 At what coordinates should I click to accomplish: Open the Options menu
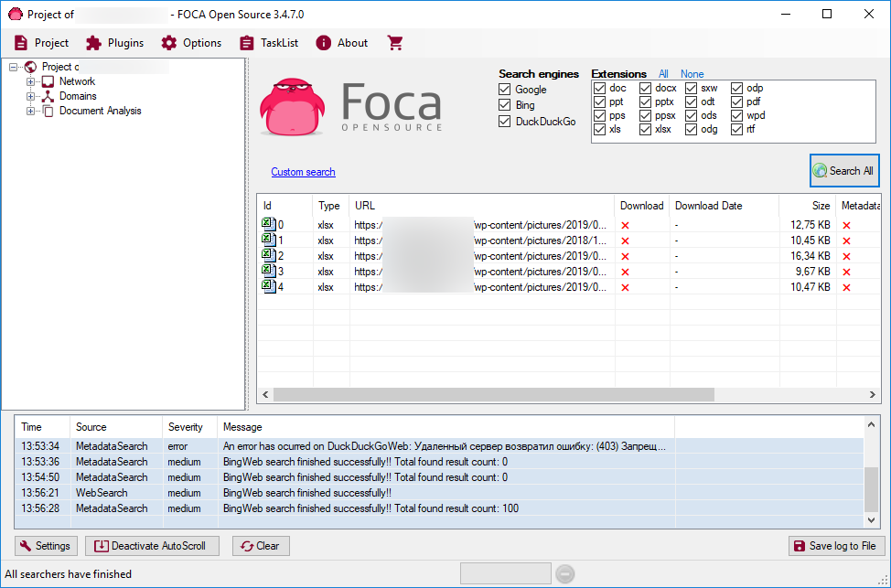click(x=191, y=43)
